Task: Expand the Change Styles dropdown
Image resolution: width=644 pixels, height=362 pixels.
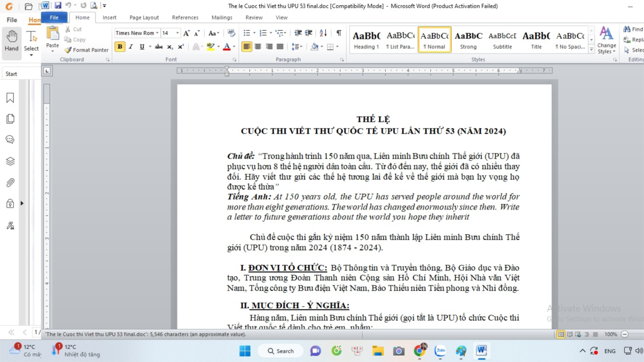Action: (x=606, y=41)
